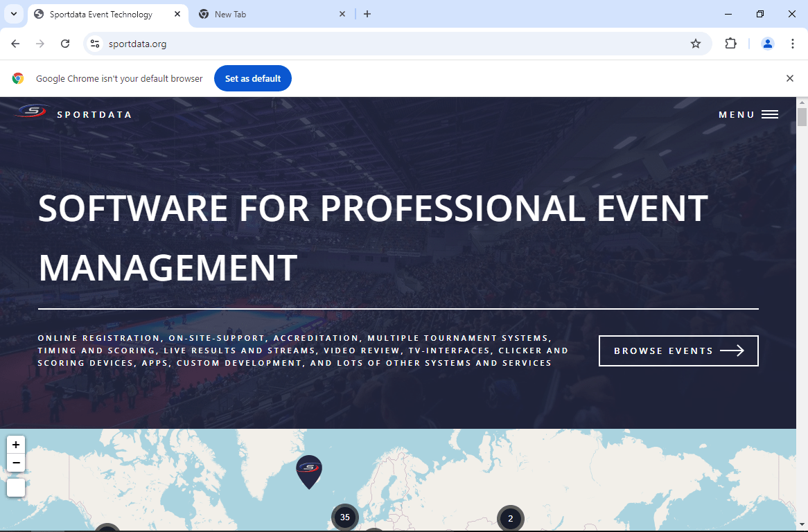Click the Sportdata logo in header
The image size is (808, 532).
(33, 112)
